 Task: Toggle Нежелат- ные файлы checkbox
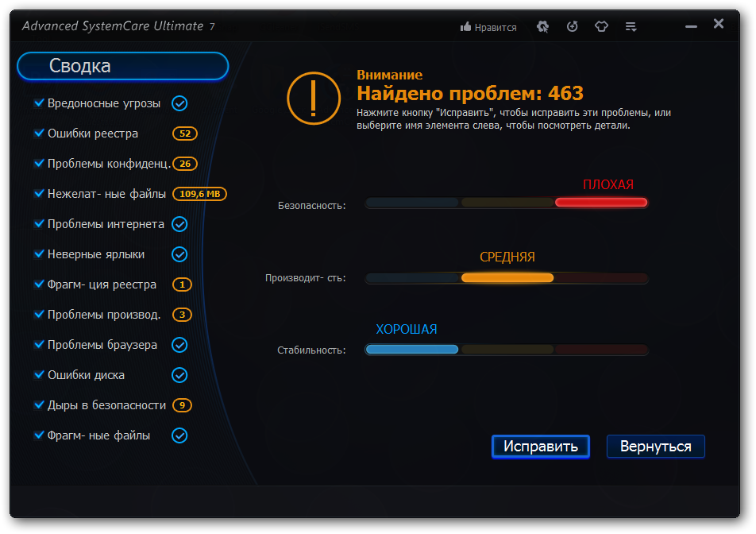pyautogui.click(x=39, y=193)
